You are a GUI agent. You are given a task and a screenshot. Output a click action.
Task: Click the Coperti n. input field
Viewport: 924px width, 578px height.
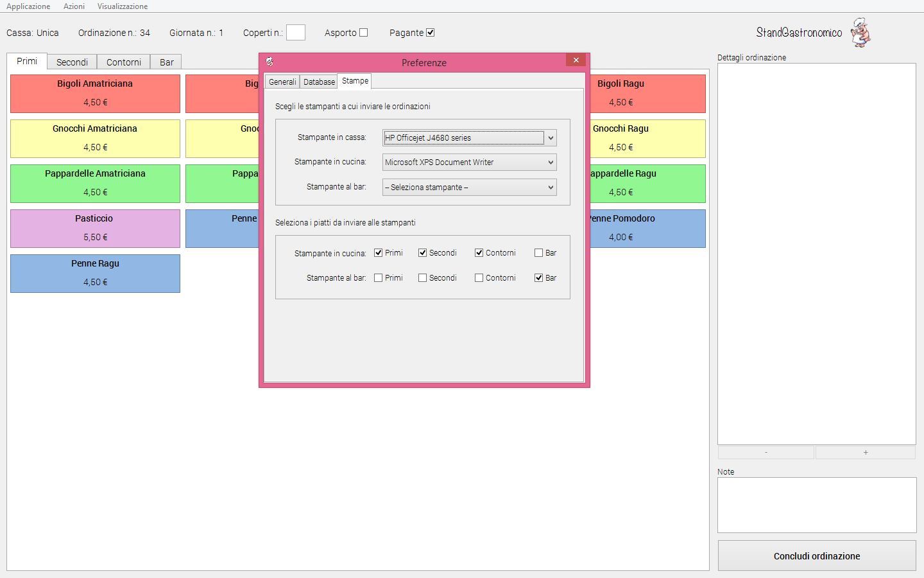296,33
